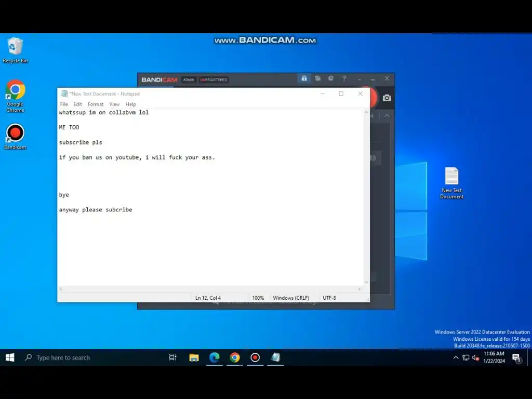This screenshot has width=532, height=399.
Task: Click the 'Type here to search' taskbar box
Action: (91, 357)
